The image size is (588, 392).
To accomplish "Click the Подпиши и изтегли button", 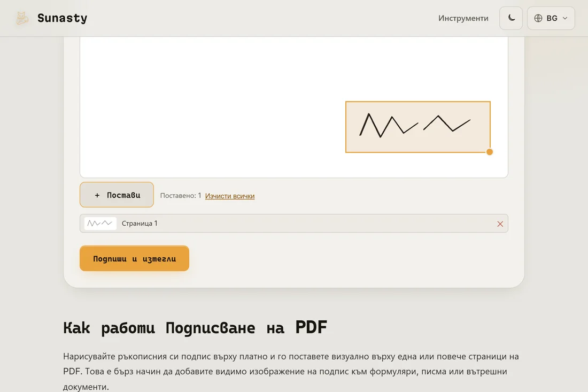I will pyautogui.click(x=134, y=258).
